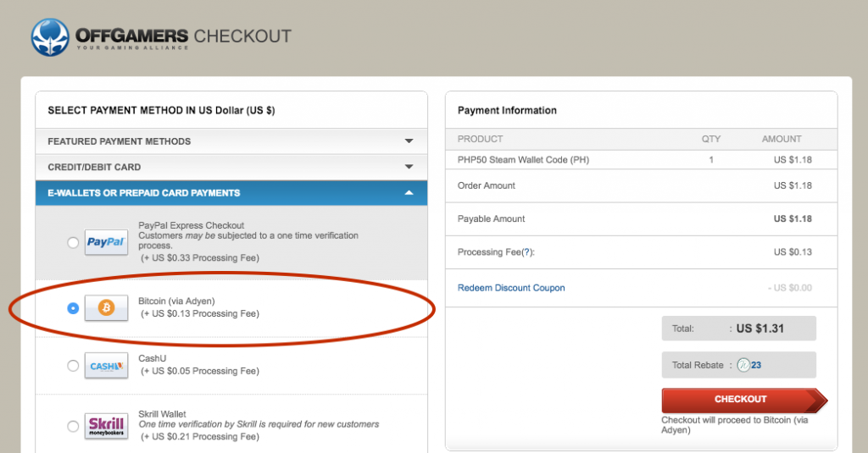Click the red Checkout button
The height and width of the screenshot is (453, 868).
coord(744,400)
